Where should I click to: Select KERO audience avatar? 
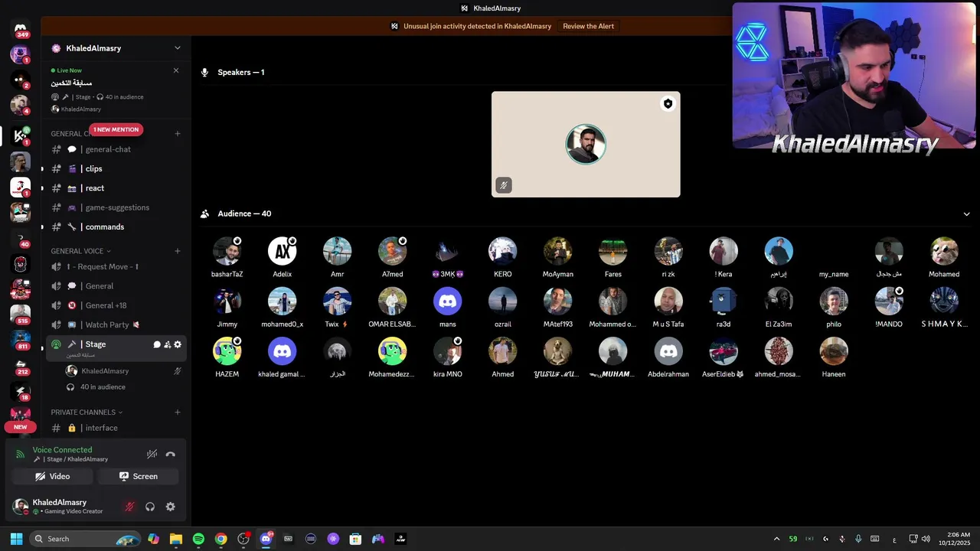pyautogui.click(x=503, y=251)
